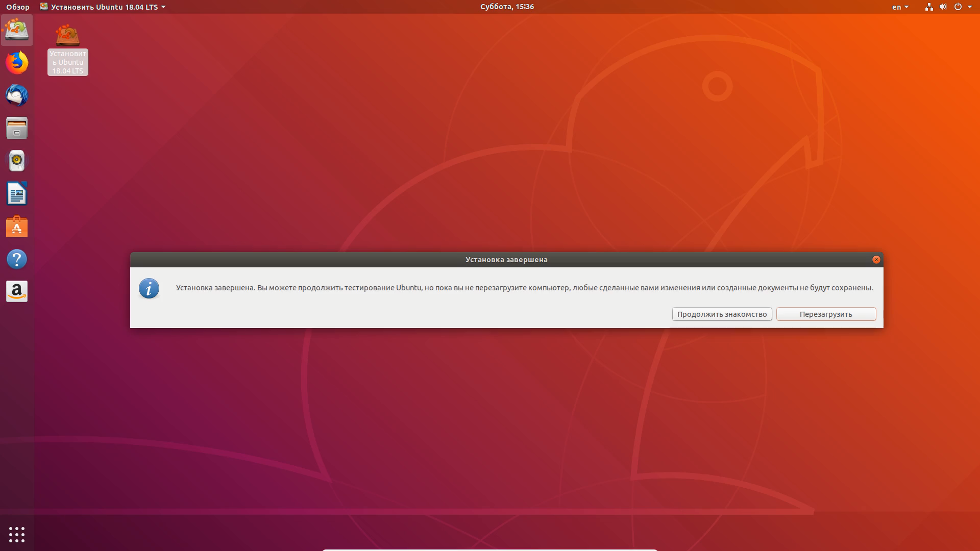Open the Обзор activities overview
The height and width of the screenshot is (551, 980).
18,7
